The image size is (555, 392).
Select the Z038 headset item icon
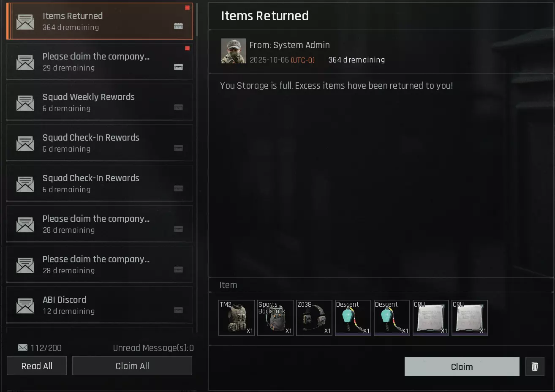click(x=314, y=318)
